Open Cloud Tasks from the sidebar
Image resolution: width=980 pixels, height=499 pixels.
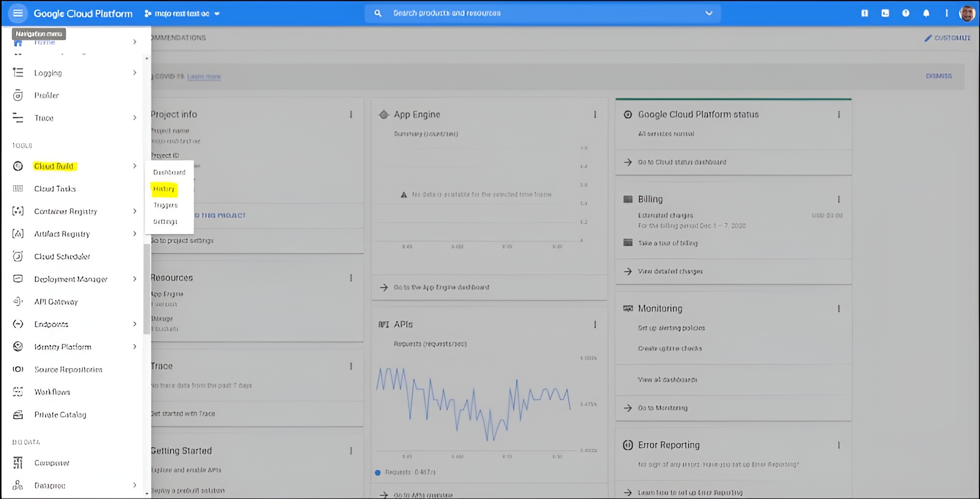pos(54,188)
